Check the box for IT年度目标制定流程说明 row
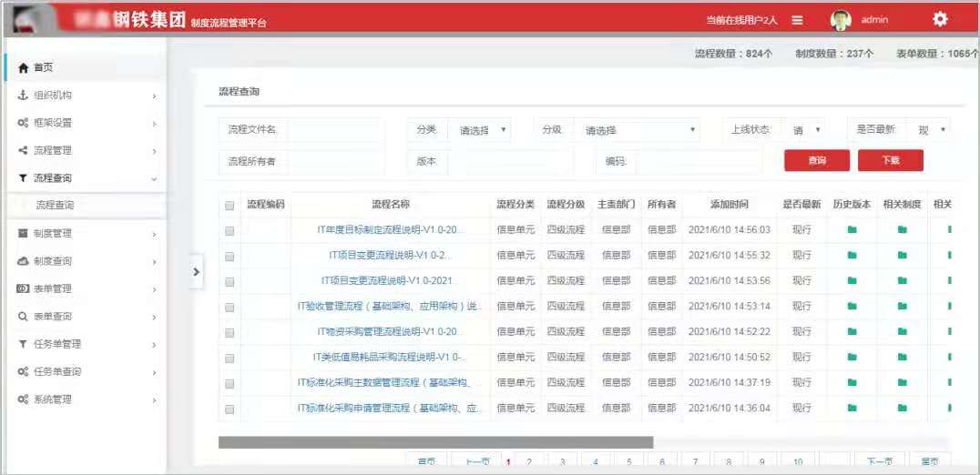The width and height of the screenshot is (980, 475). click(x=230, y=231)
